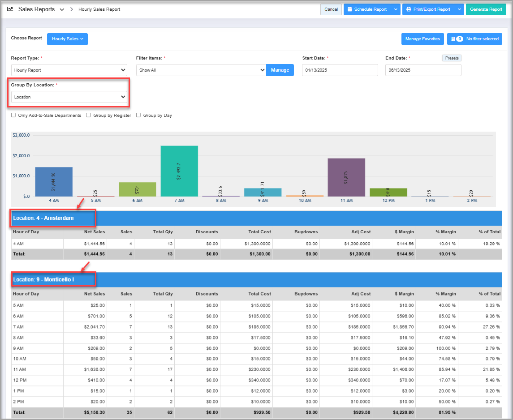Image resolution: width=513 pixels, height=420 pixels.
Task: Click the purple 11 AM chart bar
Action: pos(346,177)
